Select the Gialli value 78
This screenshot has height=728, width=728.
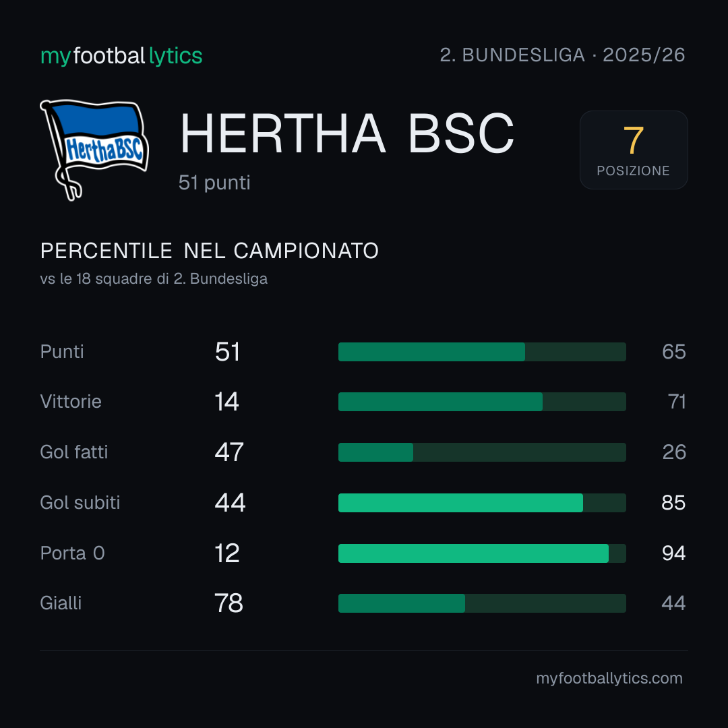(229, 603)
